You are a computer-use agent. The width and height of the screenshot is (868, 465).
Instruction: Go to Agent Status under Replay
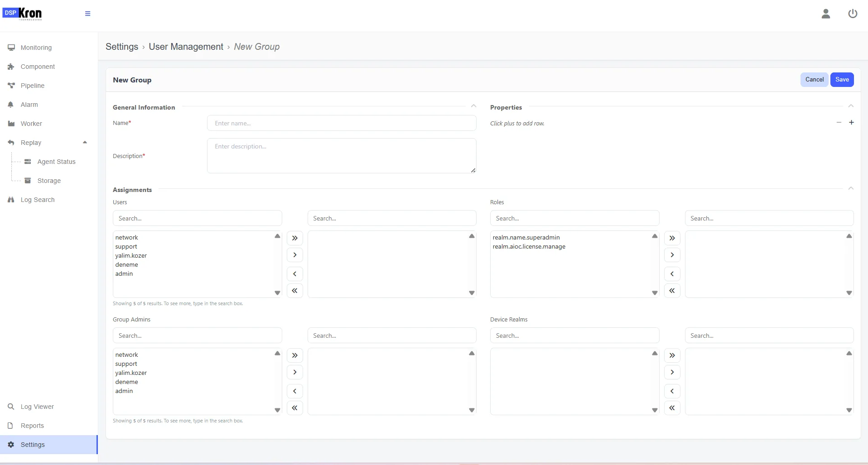[x=56, y=162]
